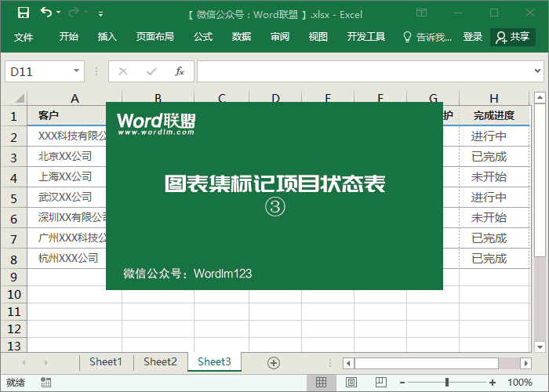The height and width of the screenshot is (392, 549).
Task: Click the 客户 header cell
Action: (67, 115)
